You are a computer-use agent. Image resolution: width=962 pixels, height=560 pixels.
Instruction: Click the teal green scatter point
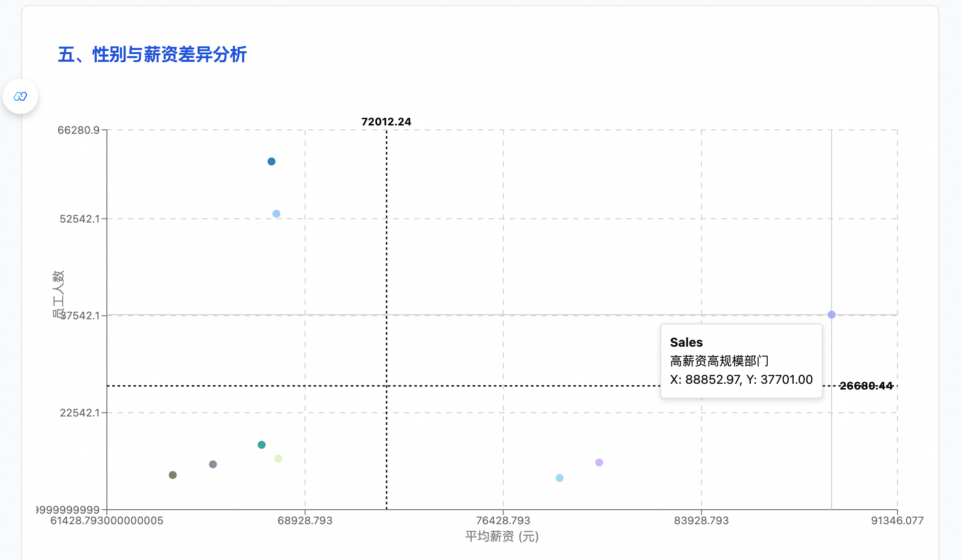pyautogui.click(x=261, y=445)
